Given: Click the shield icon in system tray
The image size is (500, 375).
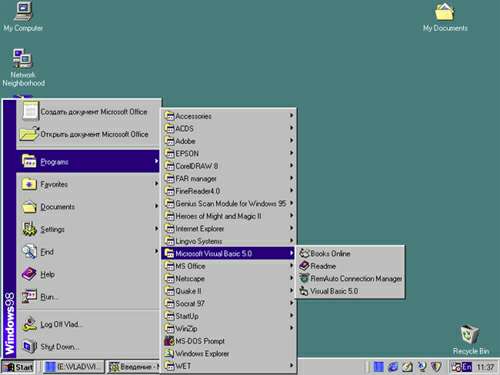Looking at the screenshot, I should coord(436,367).
